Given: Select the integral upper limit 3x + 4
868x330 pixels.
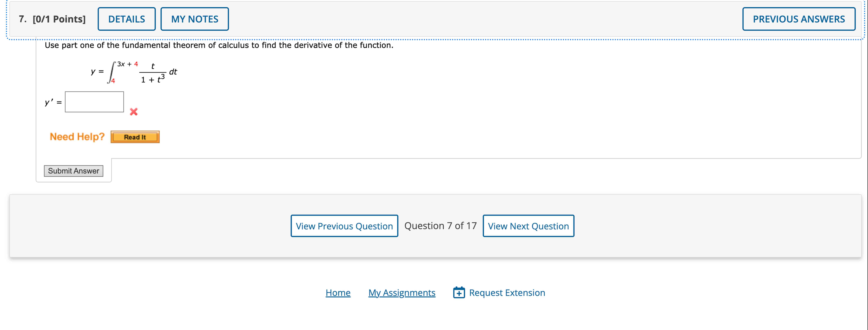Looking at the screenshot, I should pyautogui.click(x=127, y=63).
